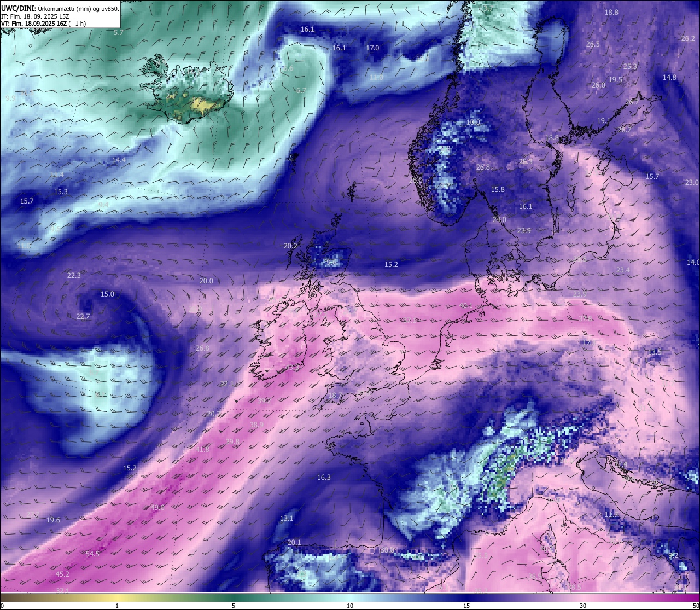This screenshot has height=610, width=700.
Task: Click the map value 22.1 west of Ireland
Action: [x=227, y=384]
